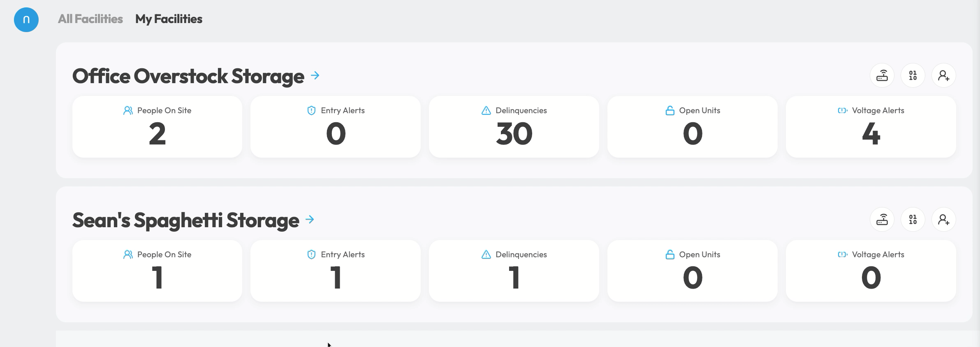Open Delinquencies card showing 30
Viewport: 980px width, 347px height.
pyautogui.click(x=514, y=127)
